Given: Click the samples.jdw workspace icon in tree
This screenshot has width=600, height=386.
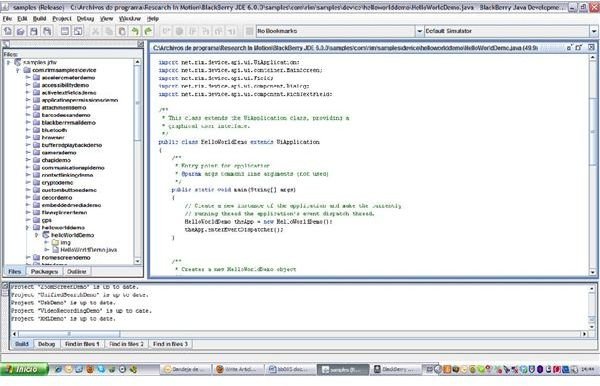Looking at the screenshot, I should 18,62.
